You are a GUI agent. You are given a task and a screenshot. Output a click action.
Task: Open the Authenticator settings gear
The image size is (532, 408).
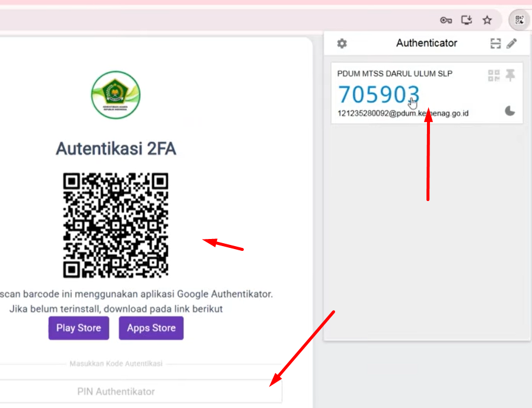pos(342,43)
